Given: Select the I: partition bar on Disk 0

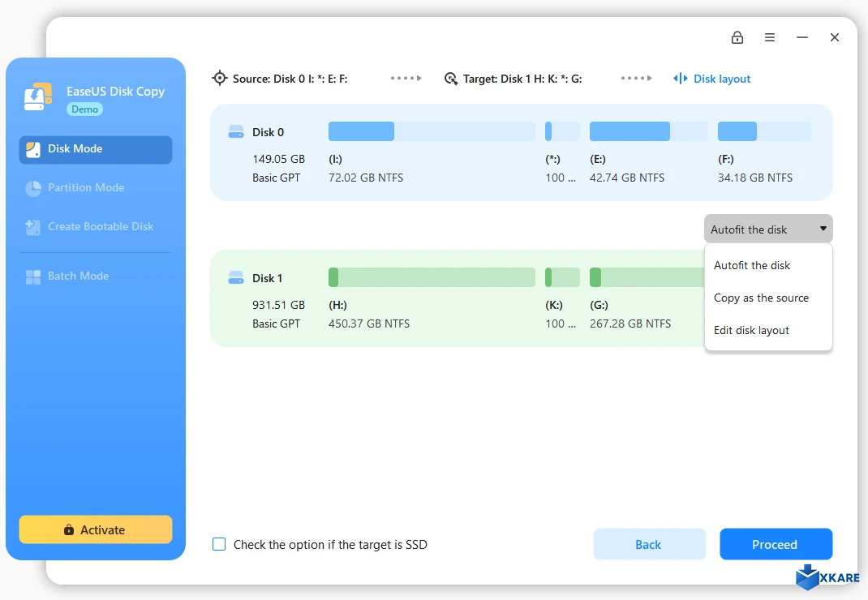Looking at the screenshot, I should (x=432, y=131).
